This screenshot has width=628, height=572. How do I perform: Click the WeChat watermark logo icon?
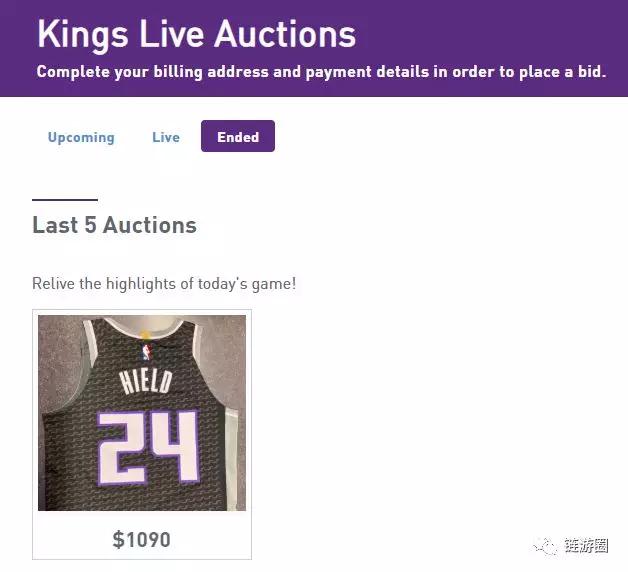pyautogui.click(x=547, y=546)
